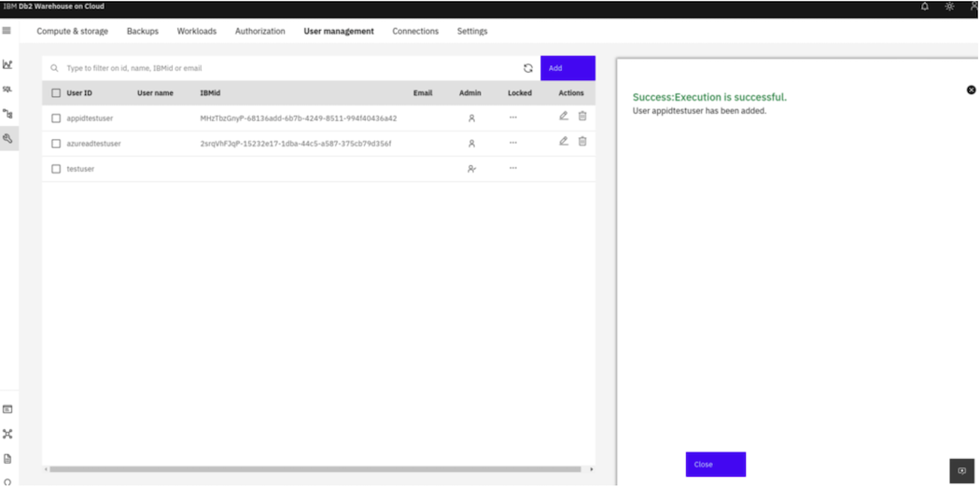Click the Admin column header
The width and height of the screenshot is (980, 486).
[470, 93]
